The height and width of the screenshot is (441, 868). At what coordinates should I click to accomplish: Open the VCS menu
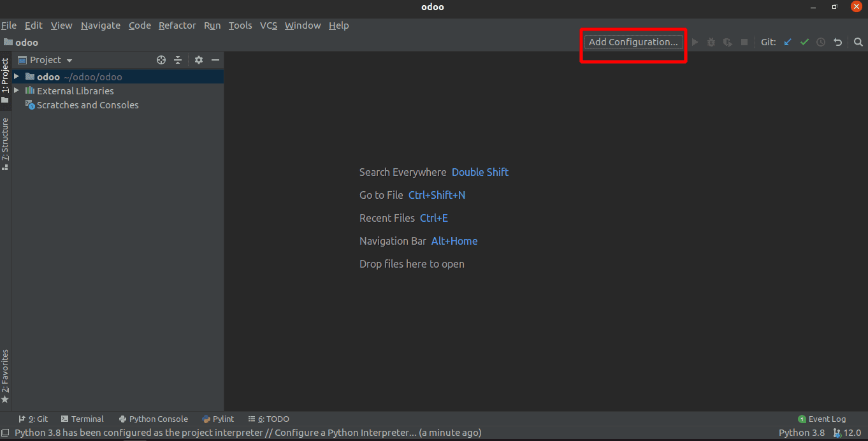point(268,25)
